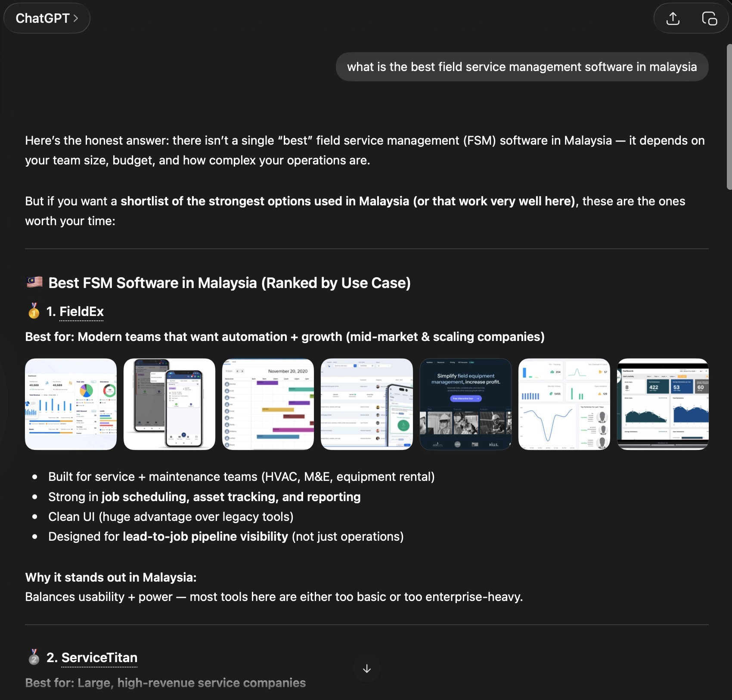Open the ServiceTitan link

tap(99, 657)
